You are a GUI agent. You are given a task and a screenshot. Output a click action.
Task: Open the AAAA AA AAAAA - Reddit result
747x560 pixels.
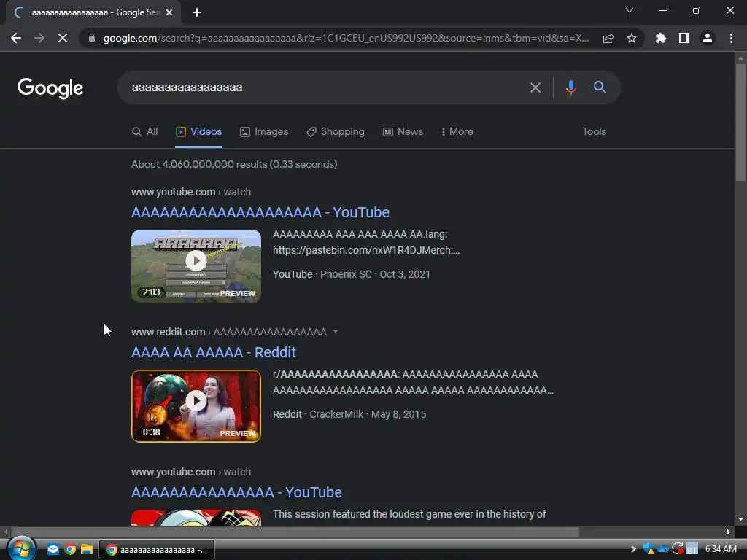[214, 352]
